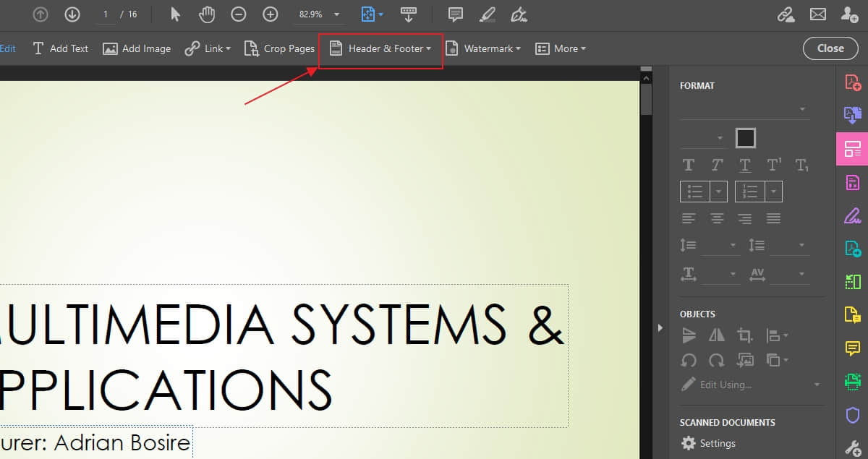Go to the next page arrow
Screen dimensions: 868x459
point(72,14)
